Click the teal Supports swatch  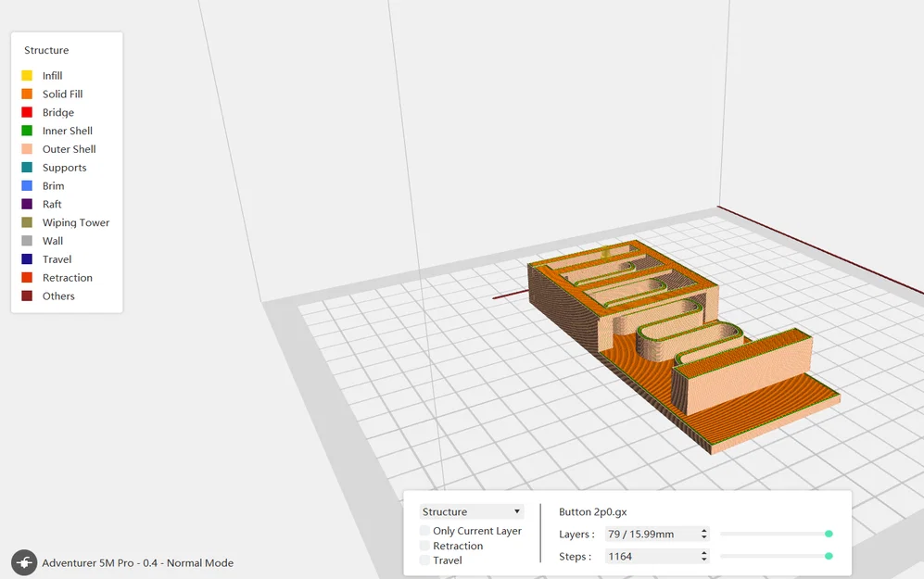click(27, 168)
